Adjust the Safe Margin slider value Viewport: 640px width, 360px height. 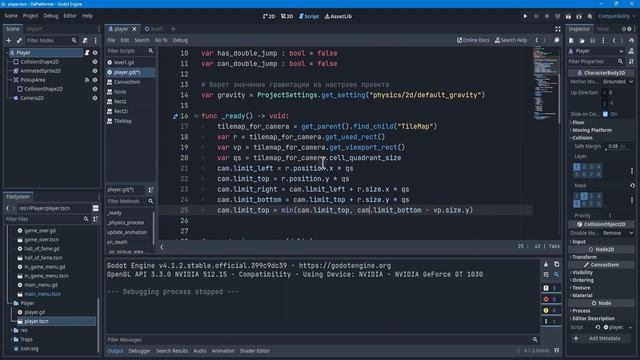pyautogui.click(x=618, y=147)
